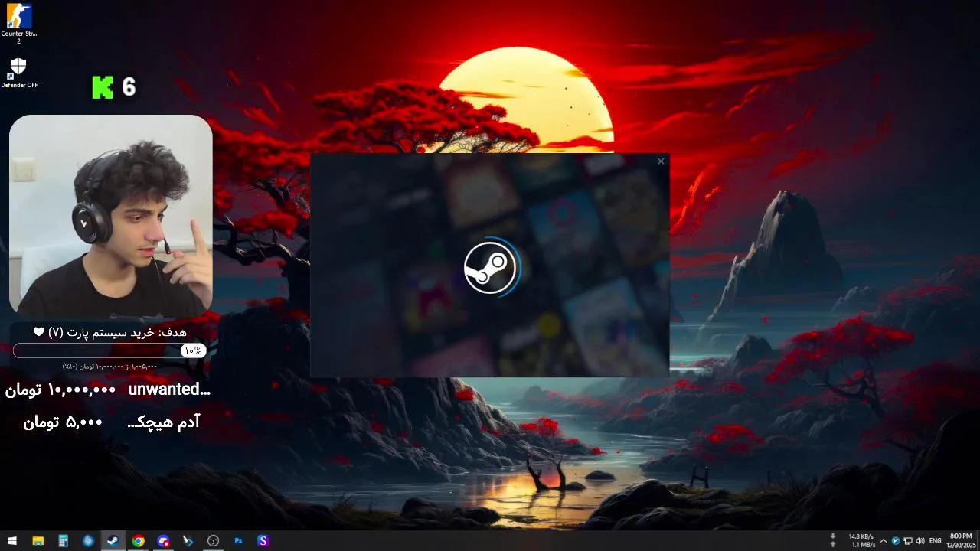
Task: Open File Explorer from the taskbar
Action: coord(38,540)
